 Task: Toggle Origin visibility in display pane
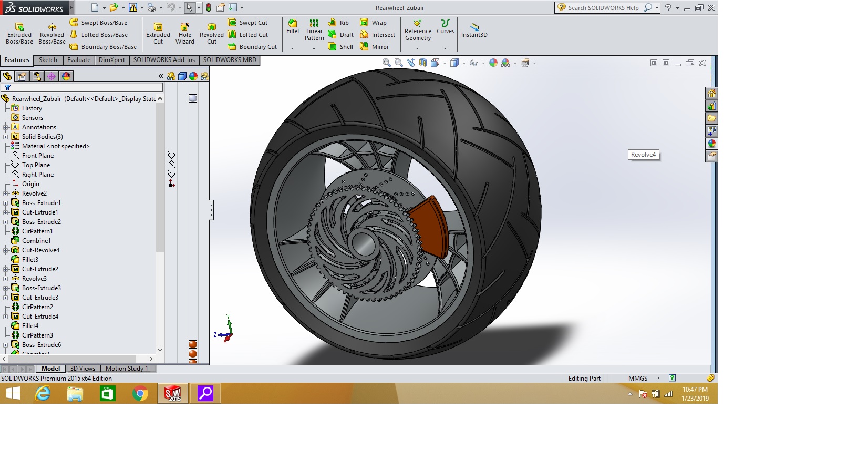171,183
